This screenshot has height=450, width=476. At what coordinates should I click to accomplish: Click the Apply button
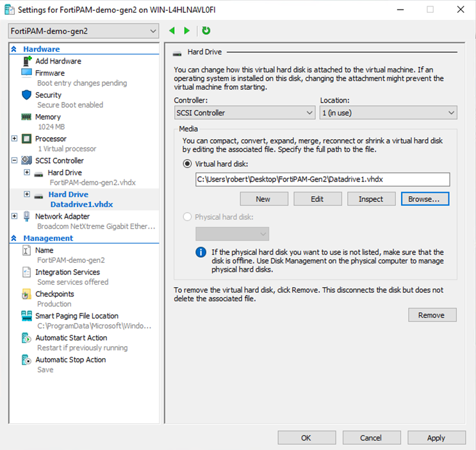(436, 438)
